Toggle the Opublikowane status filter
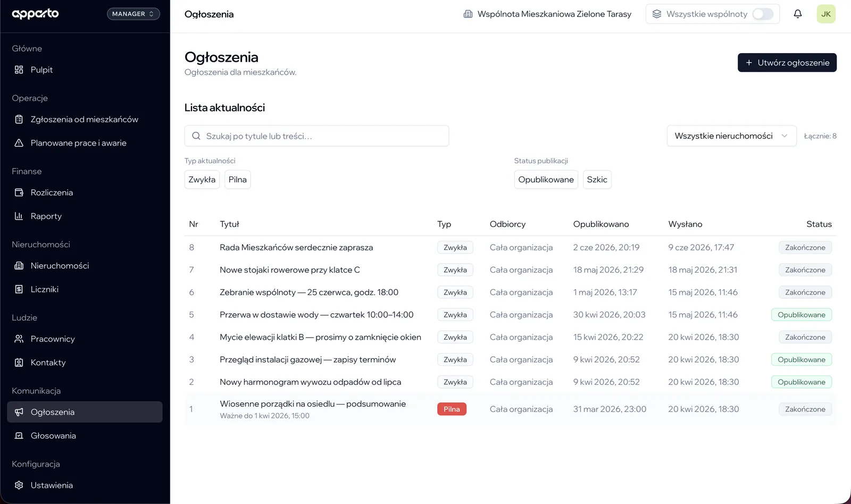Screen dimensions: 851x504 pyautogui.click(x=546, y=180)
